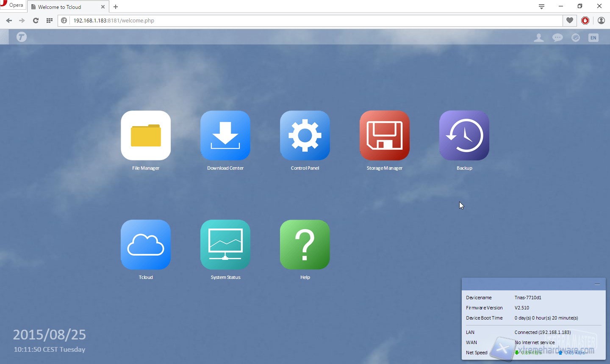Open Storage Manager

point(385,135)
